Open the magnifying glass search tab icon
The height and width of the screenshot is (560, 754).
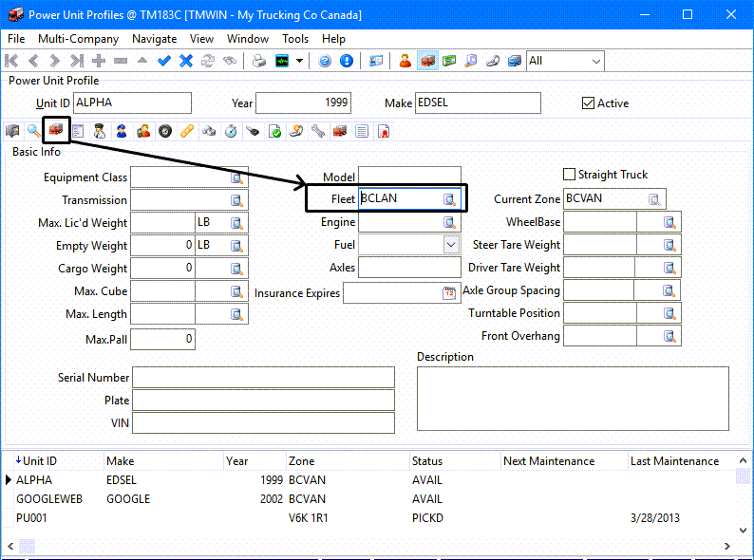34,131
